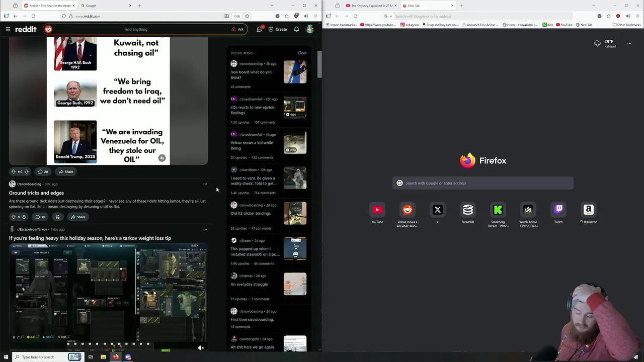Open Other Bookmarks folder in right browser

tap(626, 25)
